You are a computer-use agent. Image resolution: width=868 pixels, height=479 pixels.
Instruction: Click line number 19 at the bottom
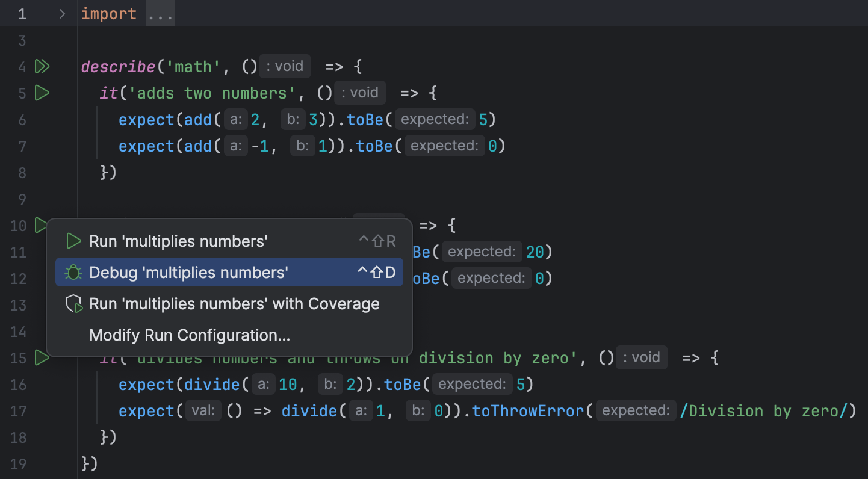pyautogui.click(x=19, y=464)
